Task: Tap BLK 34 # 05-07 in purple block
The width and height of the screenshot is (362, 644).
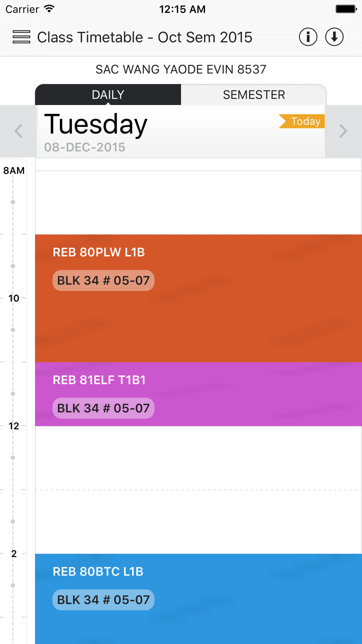Action: (x=104, y=408)
